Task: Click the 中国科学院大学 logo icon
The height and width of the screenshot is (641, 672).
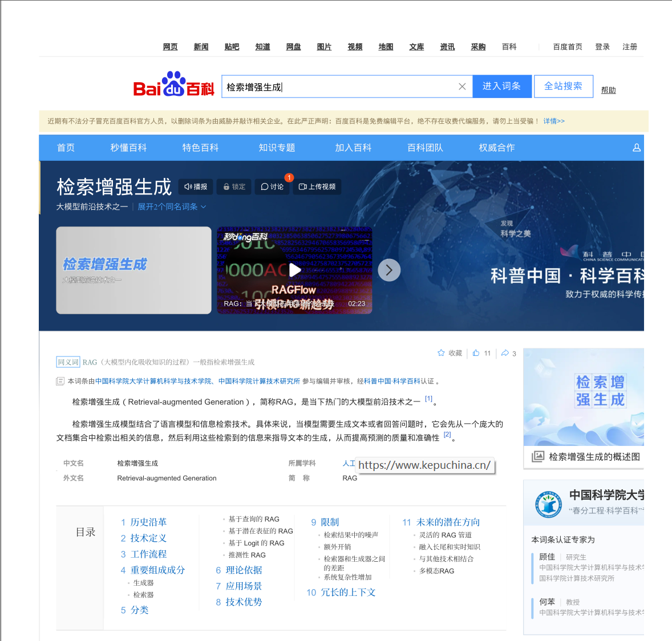Action: click(x=549, y=504)
